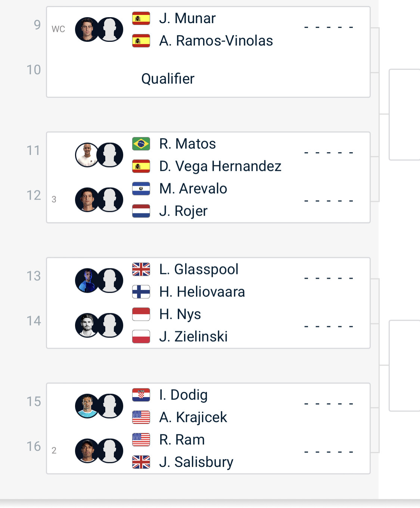Image resolution: width=420 pixels, height=508 pixels.
Task: Select the A. Ramos-Vinolas player name
Action: tap(216, 41)
